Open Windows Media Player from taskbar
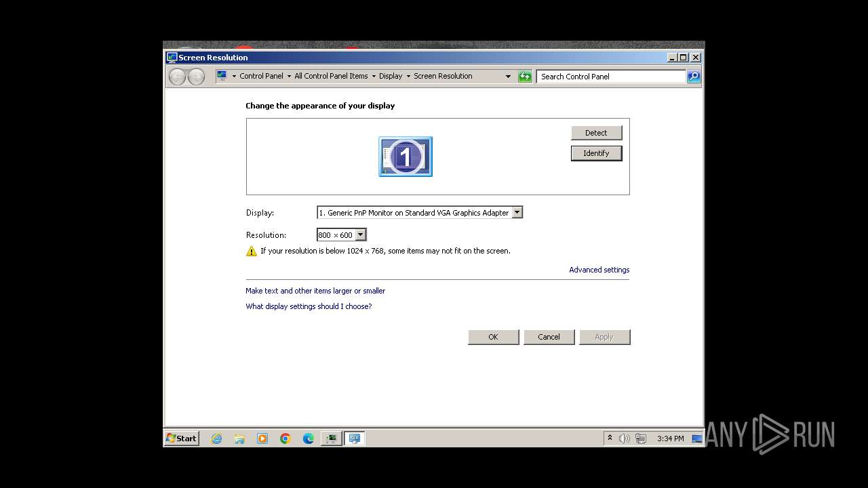Image resolution: width=868 pixels, height=488 pixels. 262,439
